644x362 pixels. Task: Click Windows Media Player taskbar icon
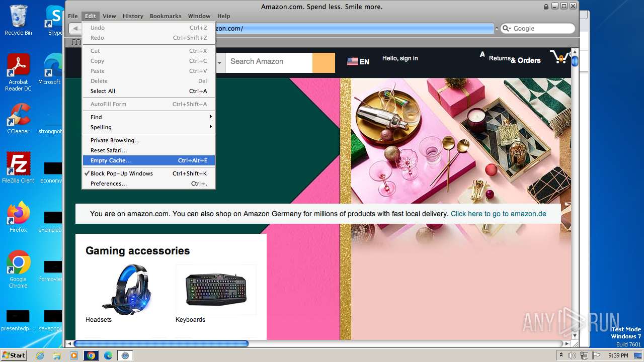coord(74,355)
